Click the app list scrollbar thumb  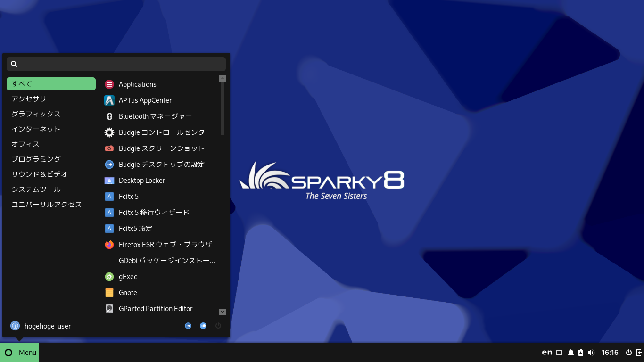[x=223, y=109]
